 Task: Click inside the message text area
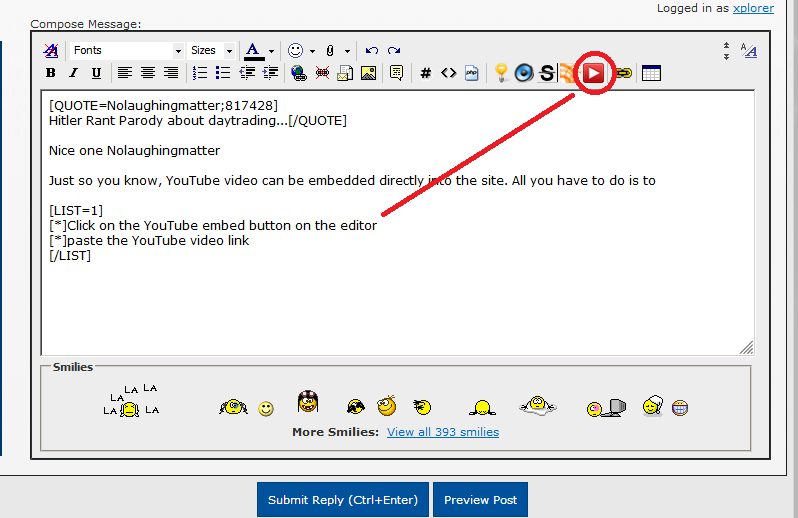click(397, 223)
